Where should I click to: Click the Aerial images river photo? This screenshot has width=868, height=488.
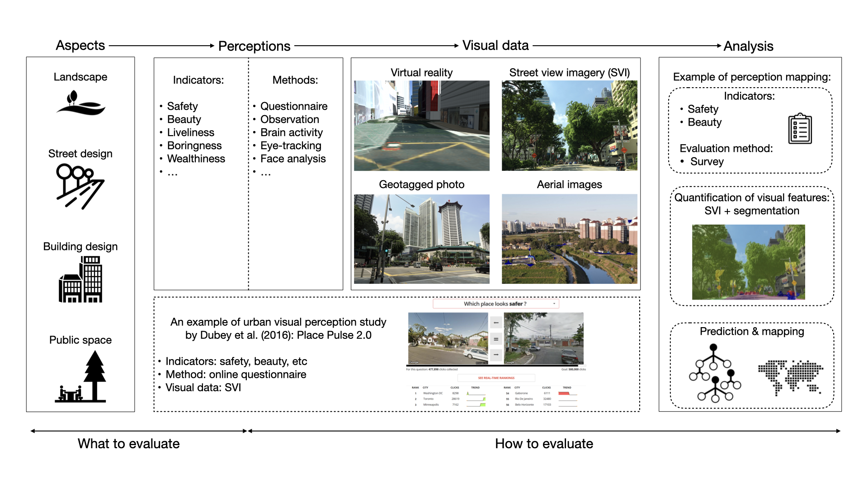[569, 238]
